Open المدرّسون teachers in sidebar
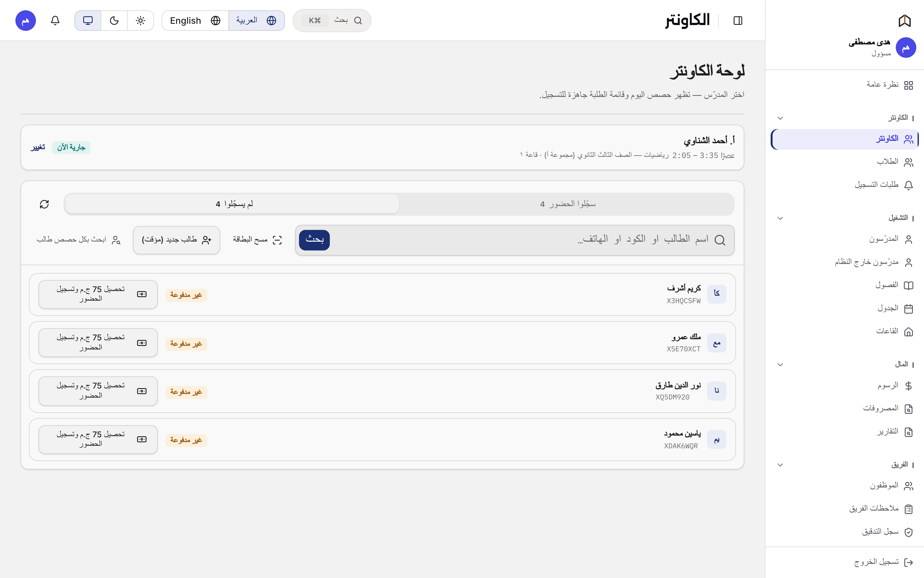Image resolution: width=924 pixels, height=578 pixels. click(x=845, y=239)
